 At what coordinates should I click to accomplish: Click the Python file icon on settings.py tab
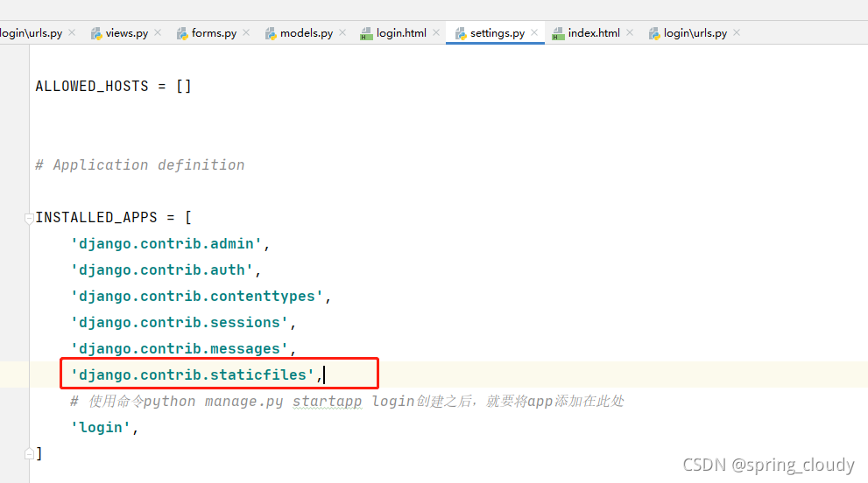[461, 34]
